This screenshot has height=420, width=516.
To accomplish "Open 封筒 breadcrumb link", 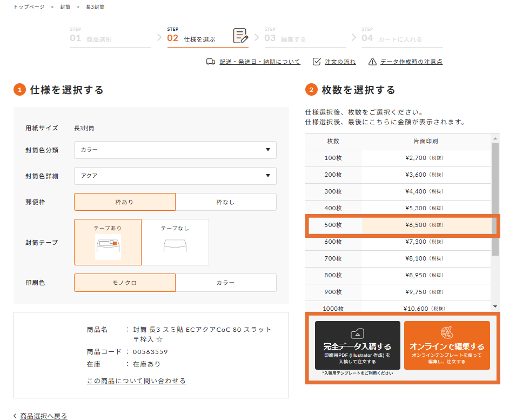I will 65,7.
